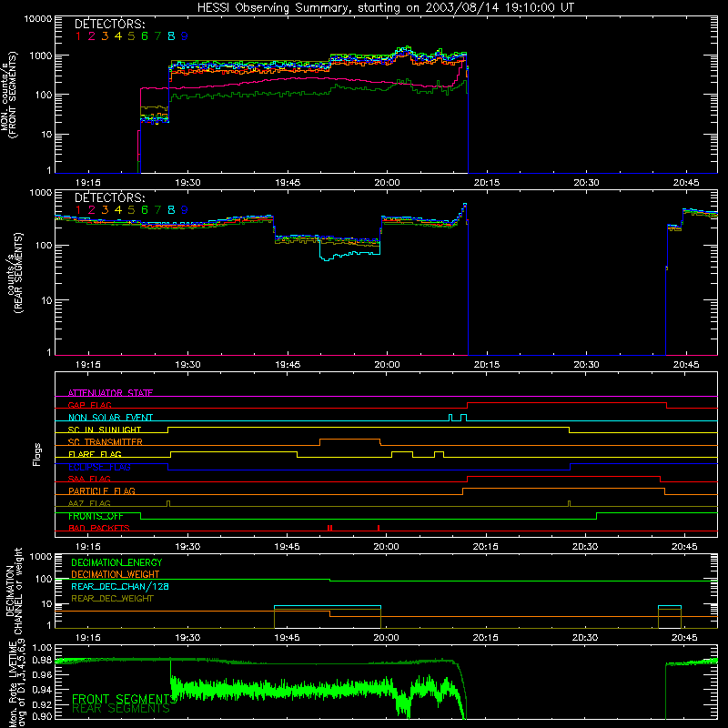
Task: Click the vertical 'Flags' axis title
Action: 37,454
